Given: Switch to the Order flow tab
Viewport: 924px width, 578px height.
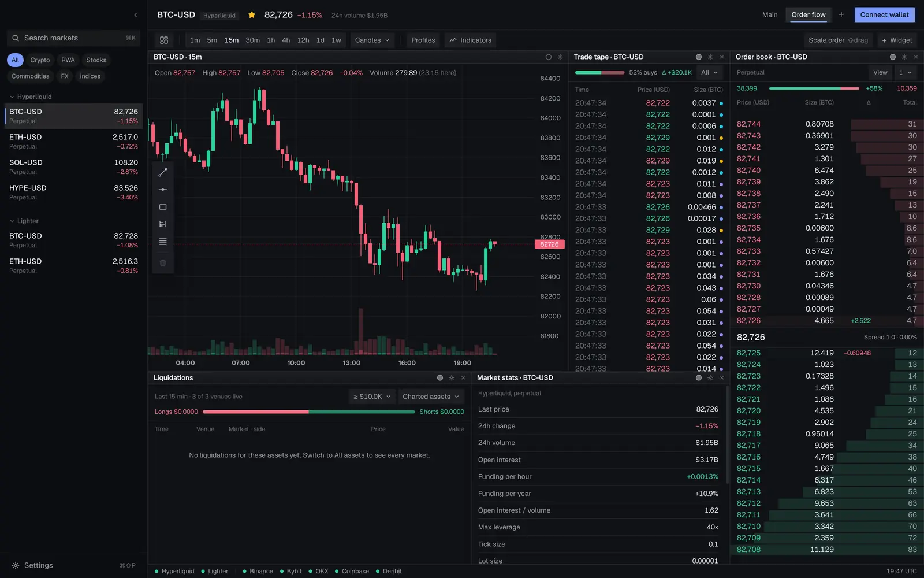Looking at the screenshot, I should pos(808,15).
